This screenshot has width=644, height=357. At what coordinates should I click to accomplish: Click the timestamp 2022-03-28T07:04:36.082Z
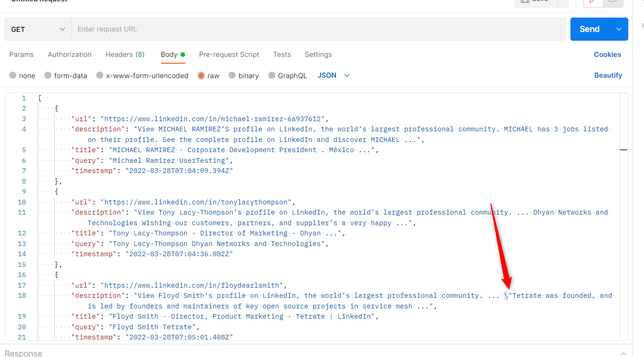(x=179, y=254)
